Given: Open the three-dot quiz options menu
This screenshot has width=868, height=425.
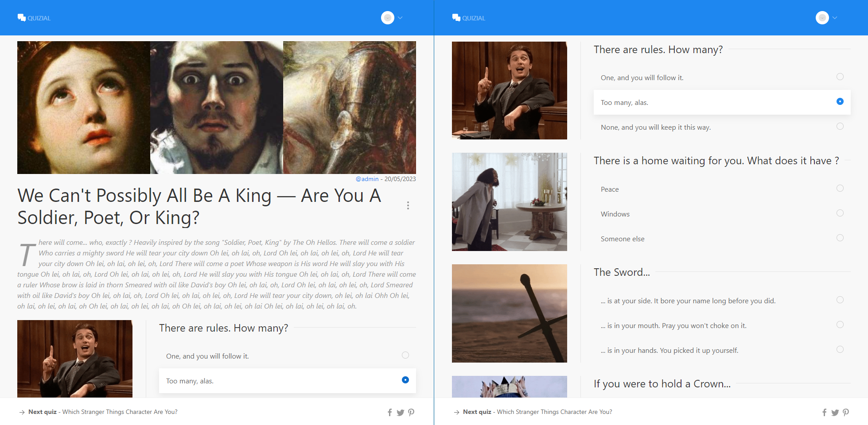Looking at the screenshot, I should coord(408,205).
